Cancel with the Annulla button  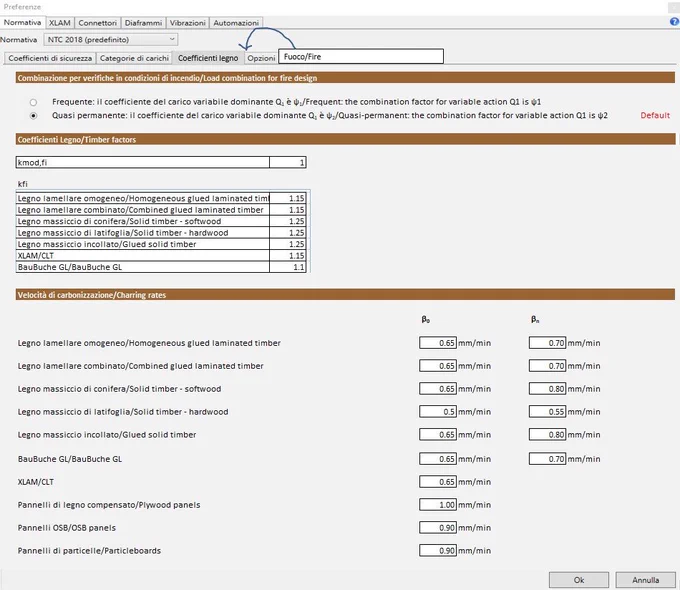pyautogui.click(x=645, y=580)
